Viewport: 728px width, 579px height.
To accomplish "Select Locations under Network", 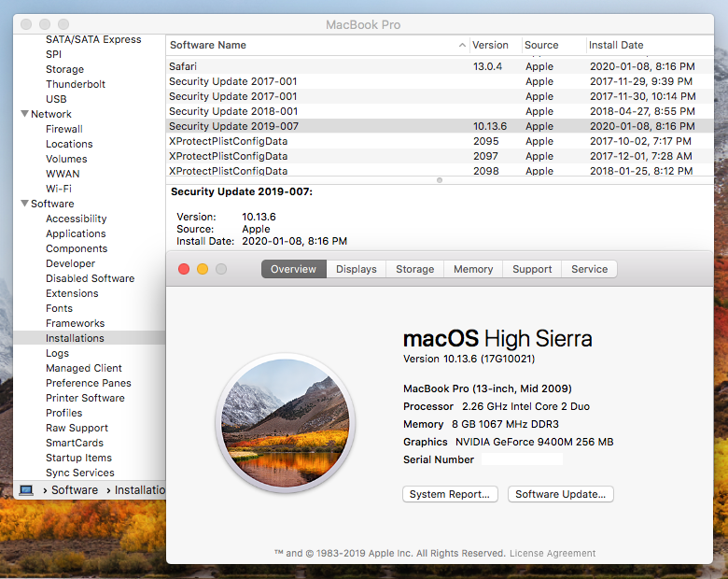I will (x=69, y=144).
